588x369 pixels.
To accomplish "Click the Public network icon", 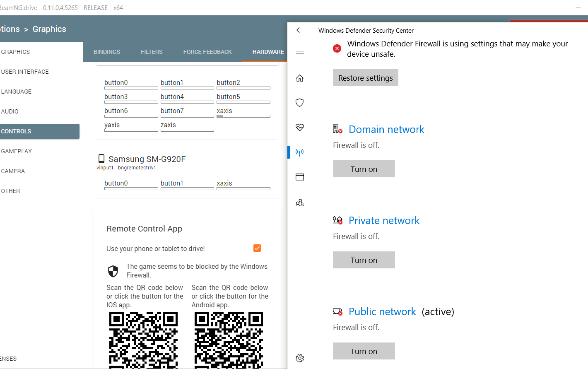I will point(337,311).
